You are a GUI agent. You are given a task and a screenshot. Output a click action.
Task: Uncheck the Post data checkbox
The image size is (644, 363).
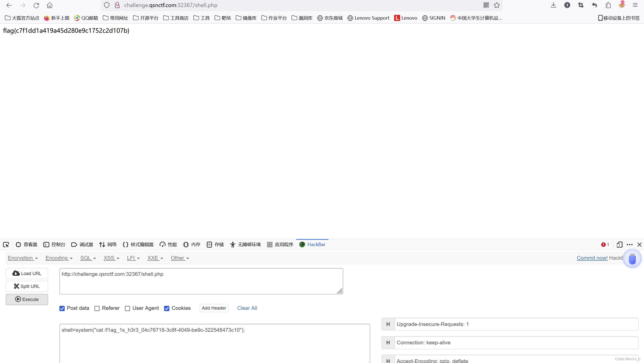pos(62,308)
